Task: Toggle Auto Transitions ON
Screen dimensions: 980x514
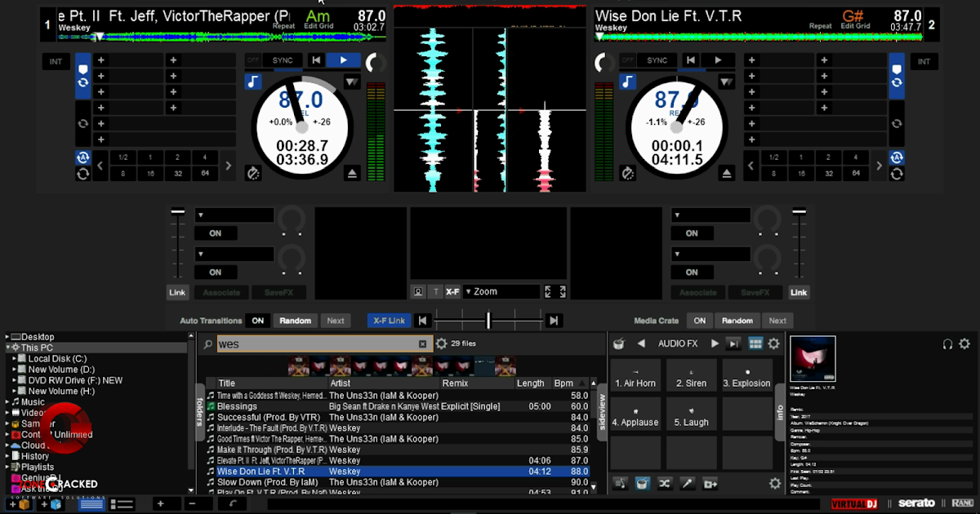Action: (x=258, y=321)
